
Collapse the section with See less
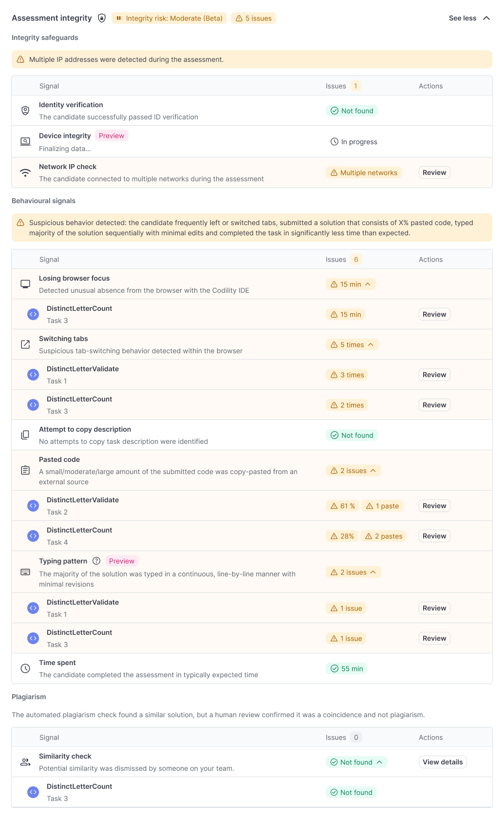click(469, 18)
